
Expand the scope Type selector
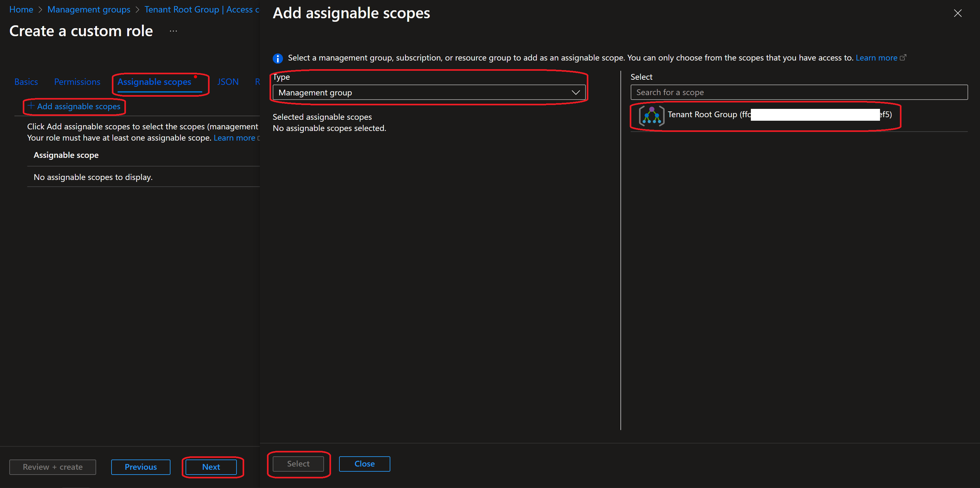tap(576, 92)
